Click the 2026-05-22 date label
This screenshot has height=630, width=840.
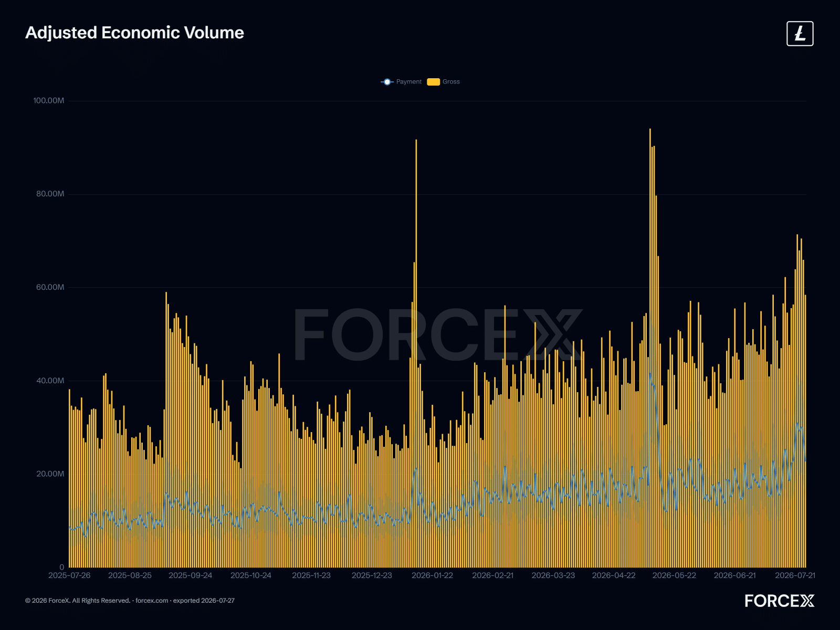pyautogui.click(x=674, y=575)
